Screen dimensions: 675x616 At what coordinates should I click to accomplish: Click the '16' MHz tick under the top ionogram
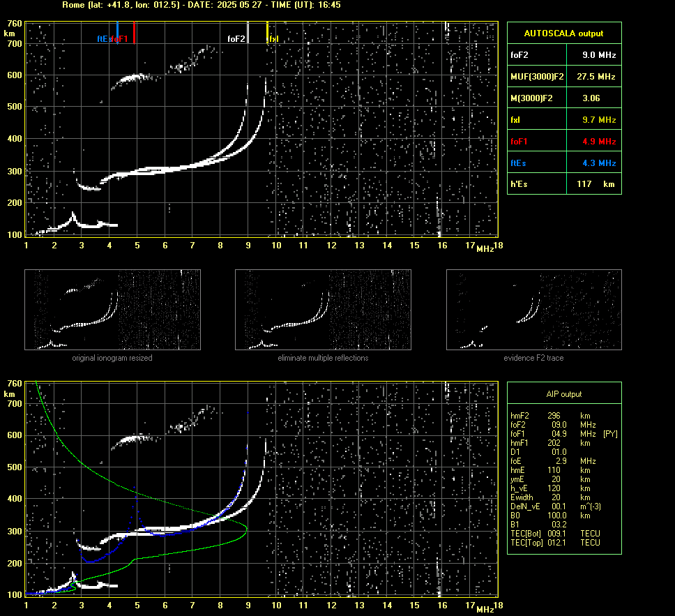pos(442,246)
